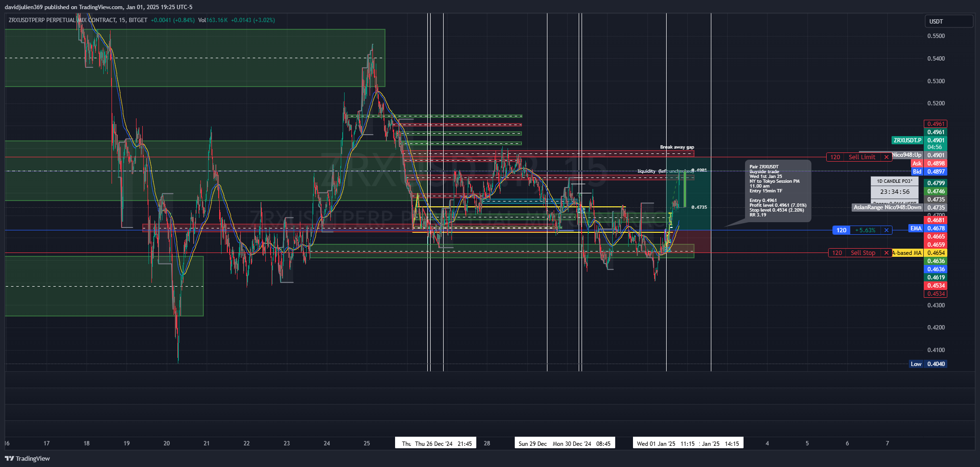The image size is (980, 467).
Task: Click the Wed 01 Jan '25 11:15 date label
Action: pos(666,443)
